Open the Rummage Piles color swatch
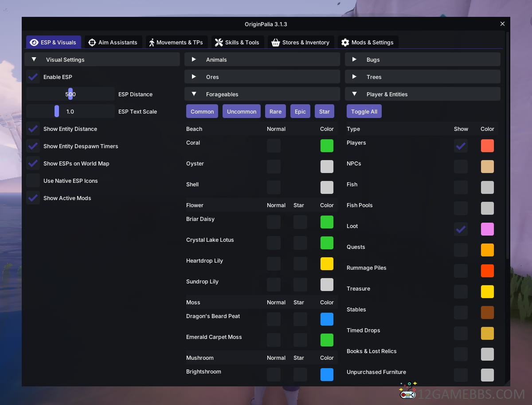 click(x=487, y=271)
